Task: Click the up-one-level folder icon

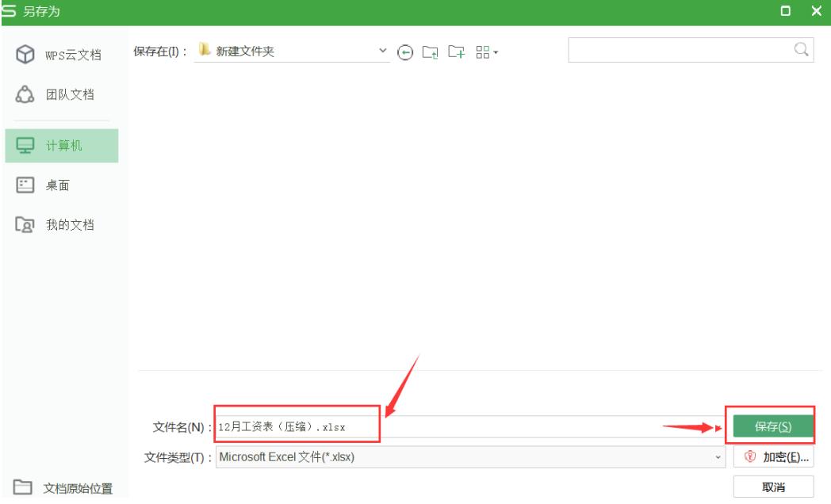Action: click(x=431, y=52)
